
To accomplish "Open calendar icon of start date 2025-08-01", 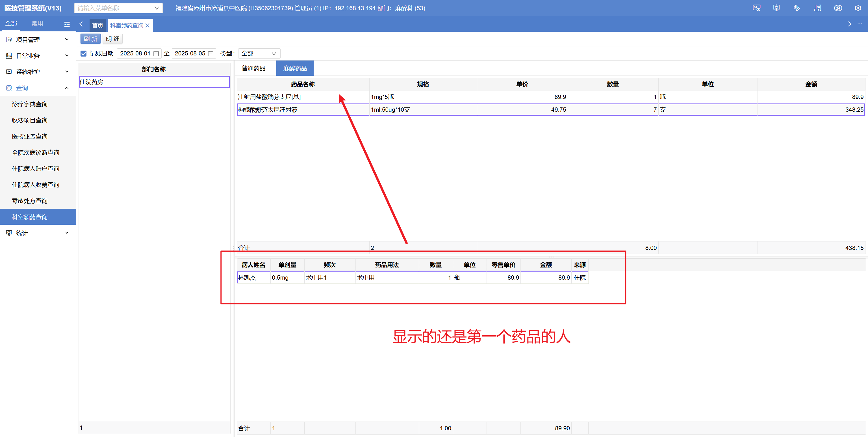I will pyautogui.click(x=156, y=54).
